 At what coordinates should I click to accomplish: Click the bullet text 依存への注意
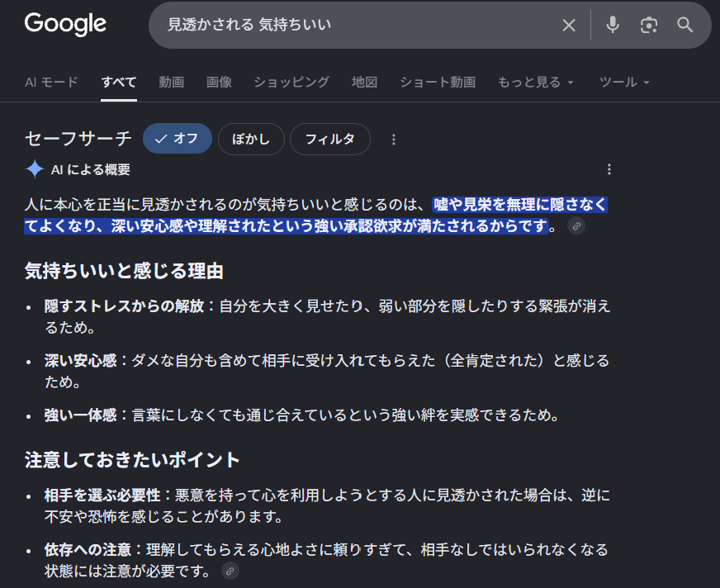[88, 550]
